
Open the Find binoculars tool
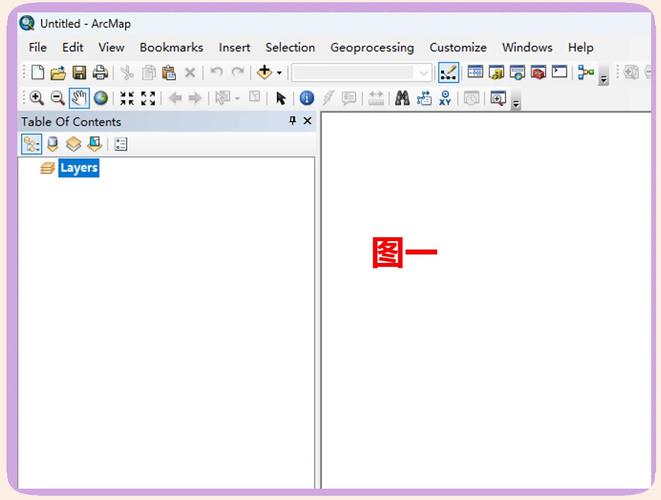point(402,98)
